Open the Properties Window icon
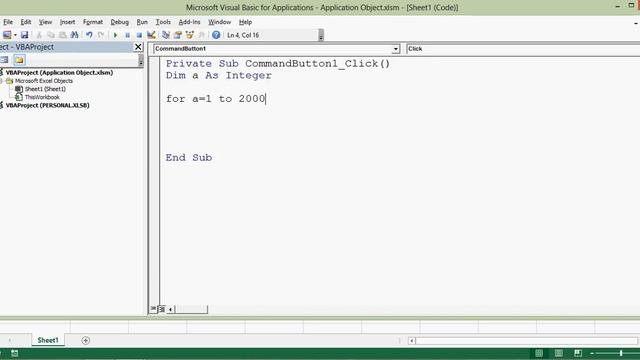The height and width of the screenshot is (360, 640). (178, 35)
